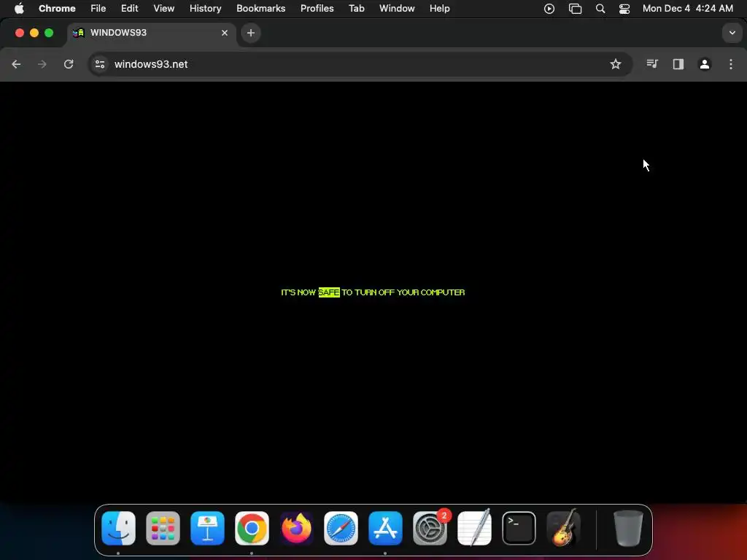Open the Edit menu
This screenshot has height=560, width=747.
click(x=130, y=9)
